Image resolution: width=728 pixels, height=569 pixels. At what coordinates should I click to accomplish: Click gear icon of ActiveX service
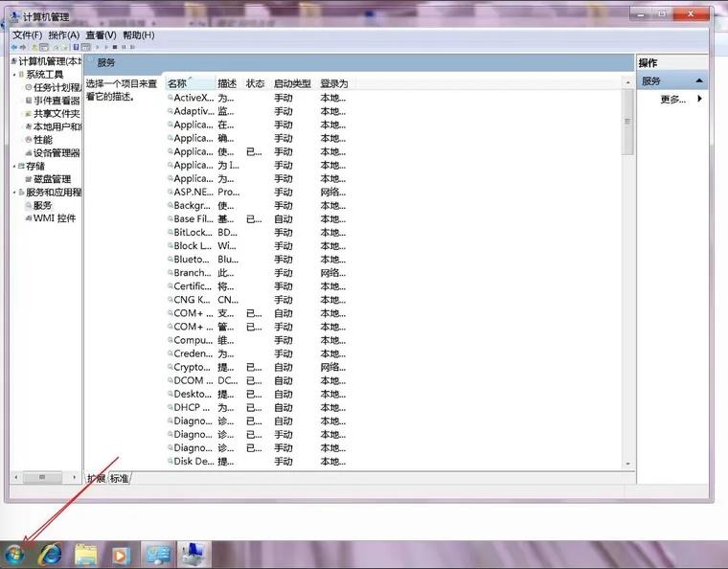click(171, 98)
